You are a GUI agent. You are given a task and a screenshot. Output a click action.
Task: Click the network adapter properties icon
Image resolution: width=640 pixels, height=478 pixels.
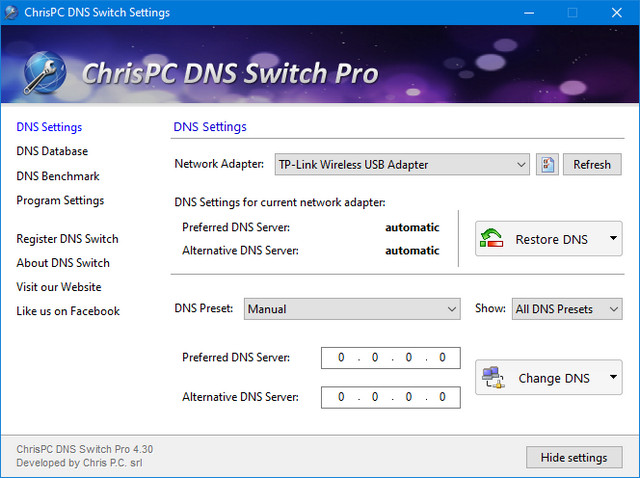tap(546, 165)
